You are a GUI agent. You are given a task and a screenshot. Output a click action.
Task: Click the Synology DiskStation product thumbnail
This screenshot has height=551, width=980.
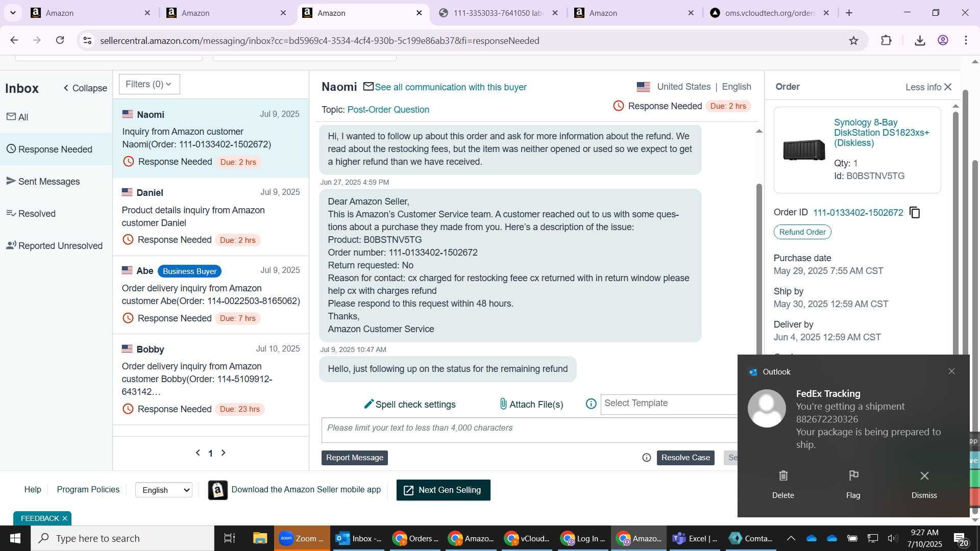pyautogui.click(x=804, y=150)
